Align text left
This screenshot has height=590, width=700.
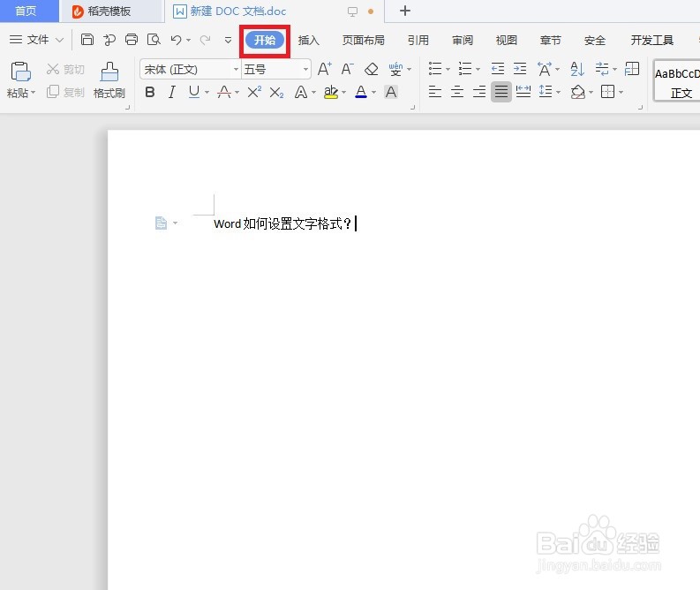point(435,92)
